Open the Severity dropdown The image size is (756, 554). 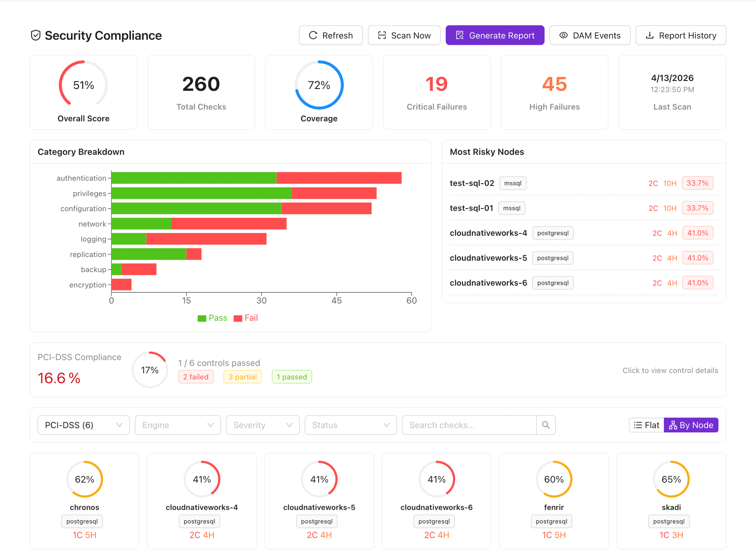point(262,425)
